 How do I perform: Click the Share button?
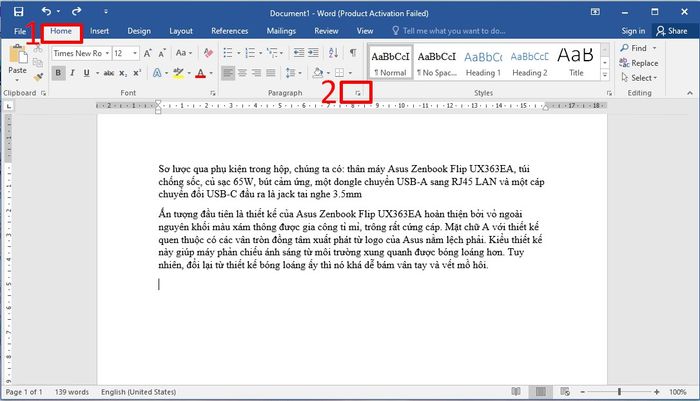click(671, 31)
